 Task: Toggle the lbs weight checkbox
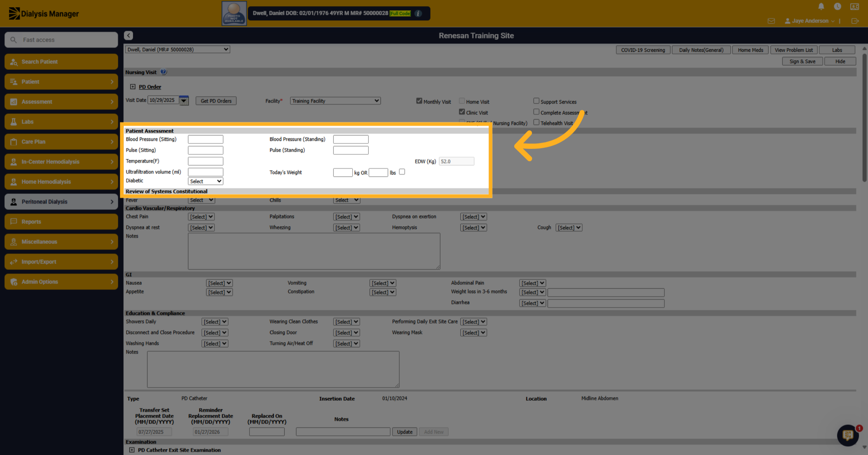(x=402, y=172)
